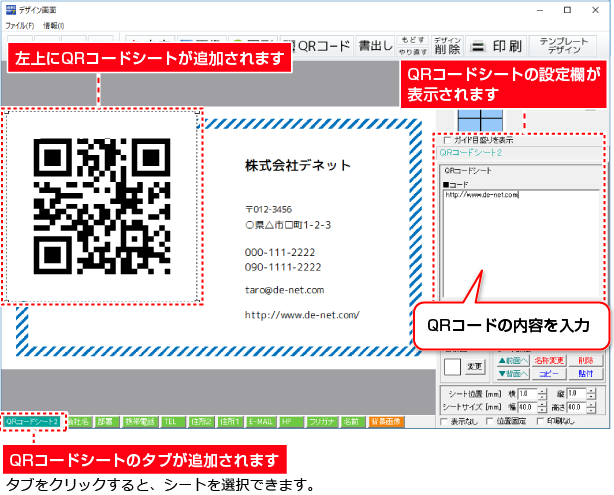This screenshot has width=614, height=495.
Task: Click the printer icon on 印刷 button
Action: (x=478, y=47)
